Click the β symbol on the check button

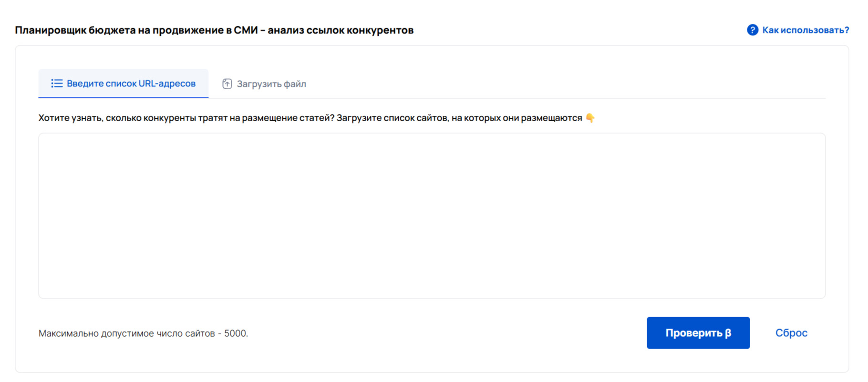coord(728,333)
